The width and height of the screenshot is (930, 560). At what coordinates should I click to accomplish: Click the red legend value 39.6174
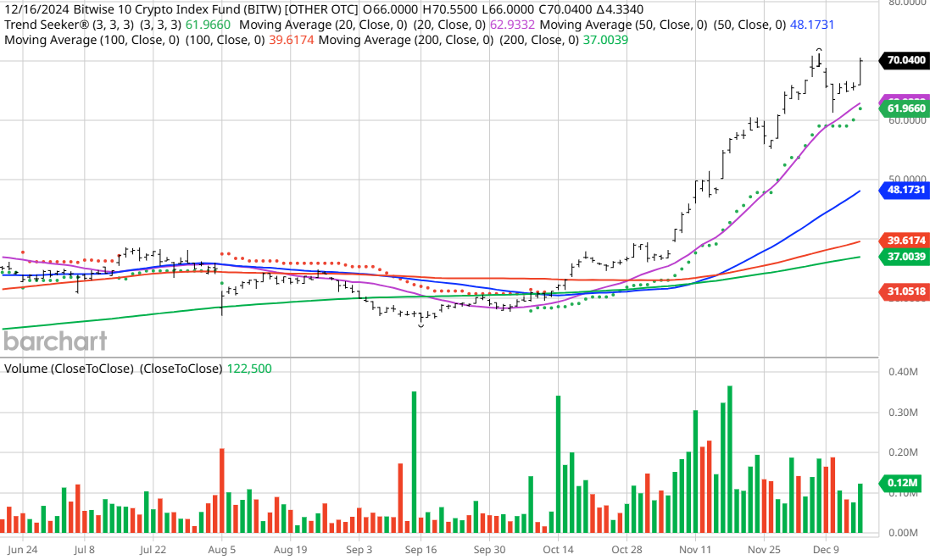tap(292, 40)
